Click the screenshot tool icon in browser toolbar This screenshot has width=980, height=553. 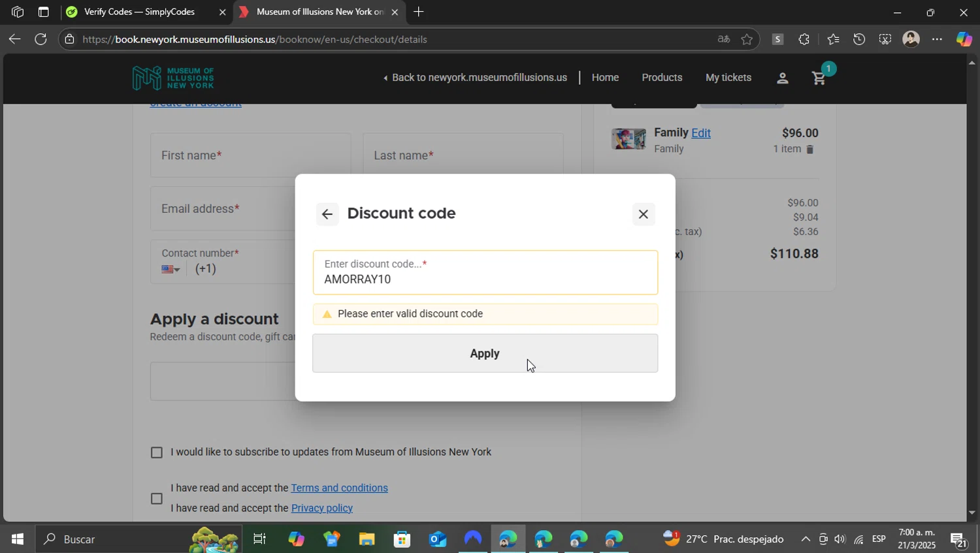(885, 39)
